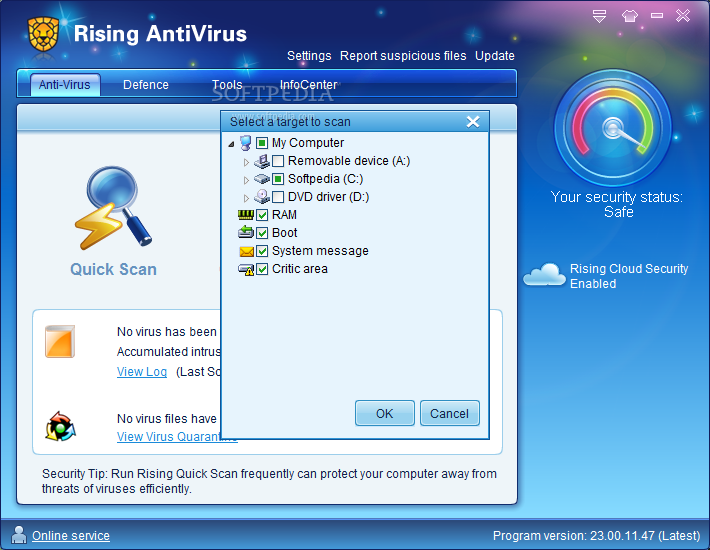Click the Rising Cloud Security Enabled text
Screen dimensions: 710x550
(629, 276)
